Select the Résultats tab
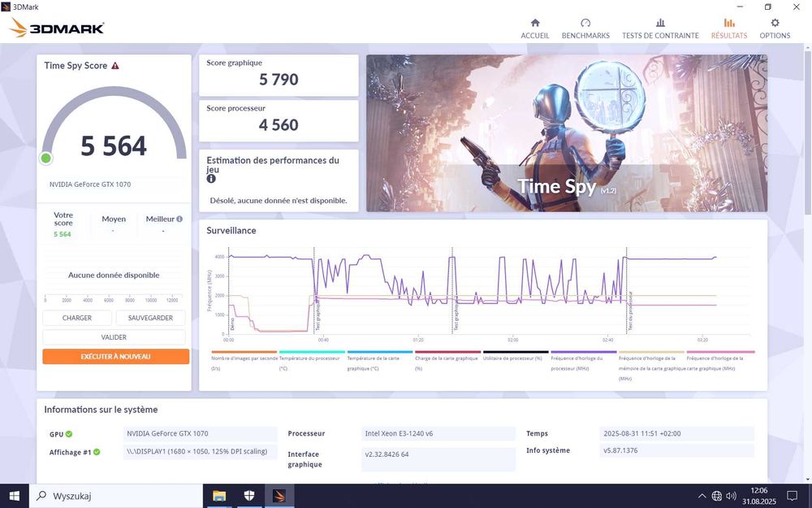This screenshot has height=508, width=812. (729, 29)
